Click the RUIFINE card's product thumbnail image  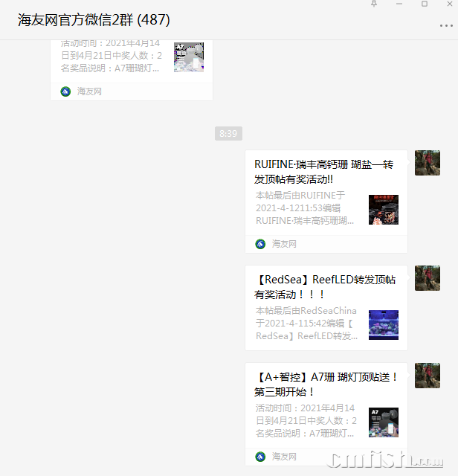384,210
